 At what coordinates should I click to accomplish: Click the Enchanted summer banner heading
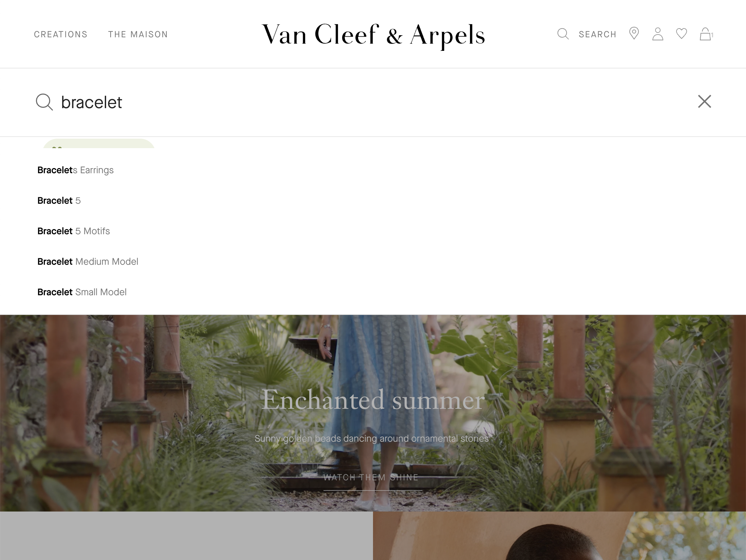point(373,400)
